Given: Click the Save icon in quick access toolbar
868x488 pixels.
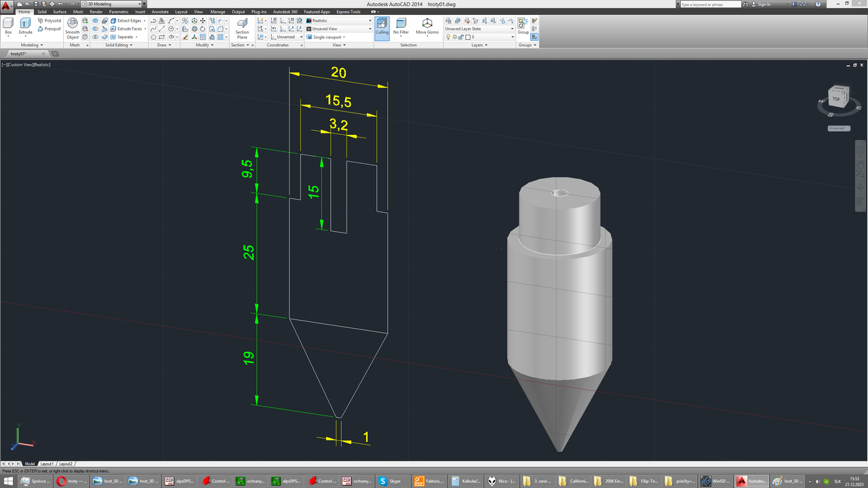Looking at the screenshot, I should 36,4.
